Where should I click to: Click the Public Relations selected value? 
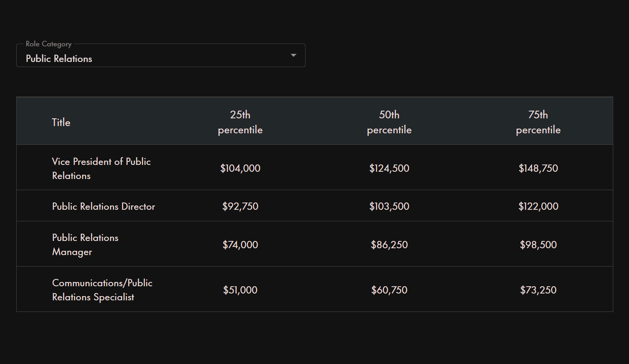tap(59, 59)
